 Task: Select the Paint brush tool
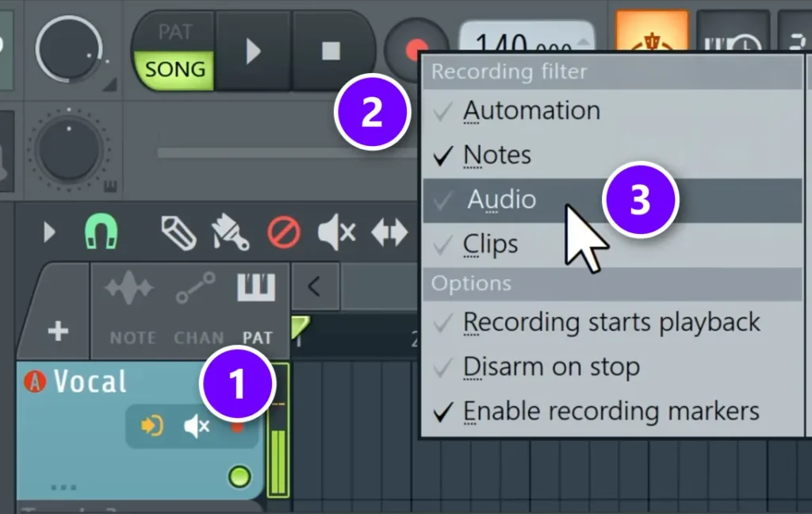coord(230,232)
